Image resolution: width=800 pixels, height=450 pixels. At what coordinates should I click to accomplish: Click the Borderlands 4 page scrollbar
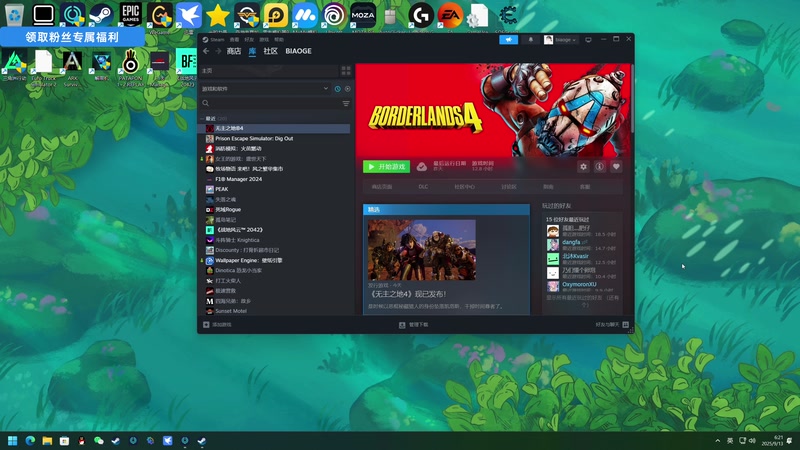[x=632, y=97]
